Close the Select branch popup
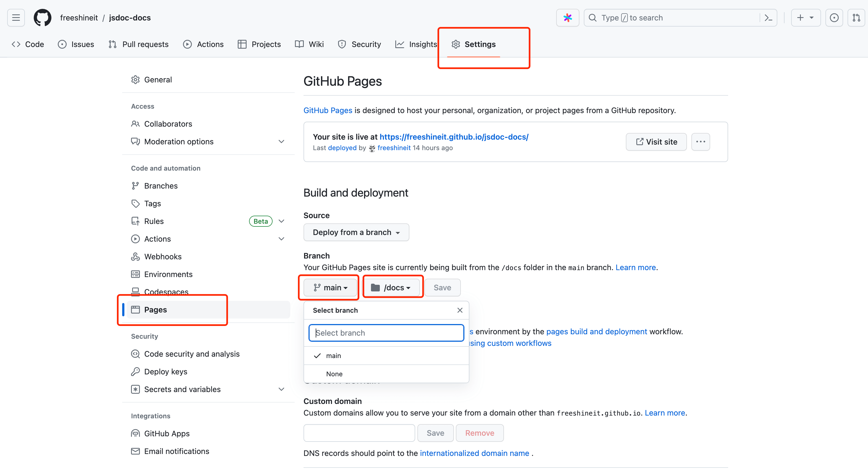This screenshot has height=475, width=868. (x=460, y=310)
